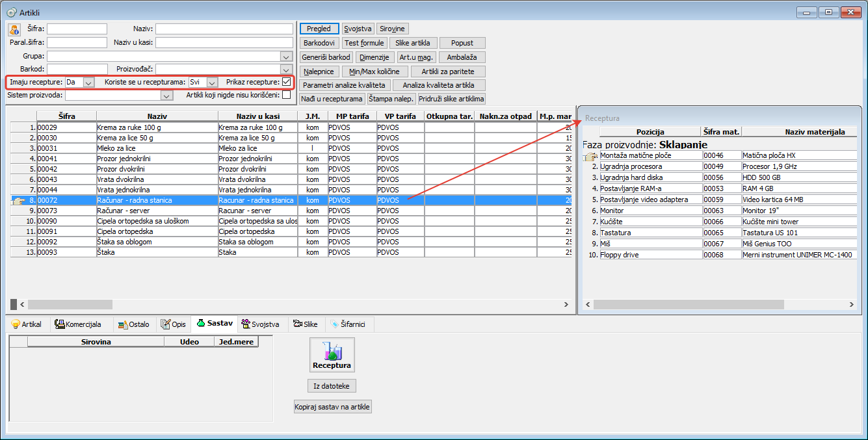Expand the Imaju recepture dropdown
The width and height of the screenshot is (868, 440).
tap(89, 83)
